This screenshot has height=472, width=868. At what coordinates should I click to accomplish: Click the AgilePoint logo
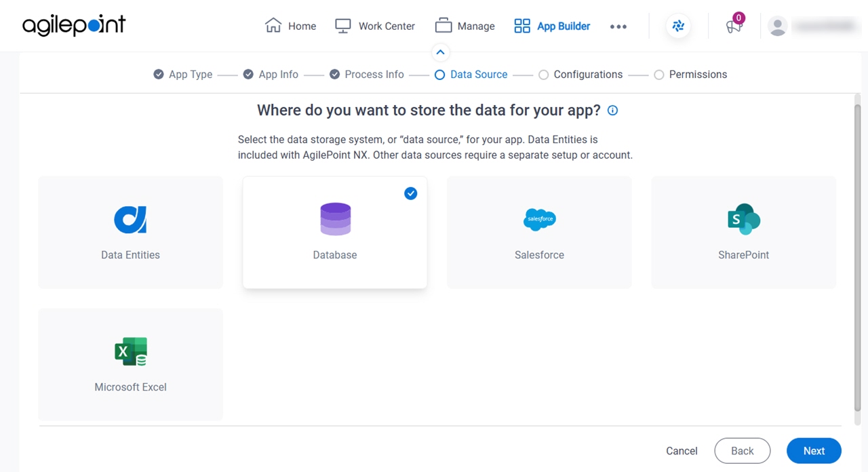point(74,26)
